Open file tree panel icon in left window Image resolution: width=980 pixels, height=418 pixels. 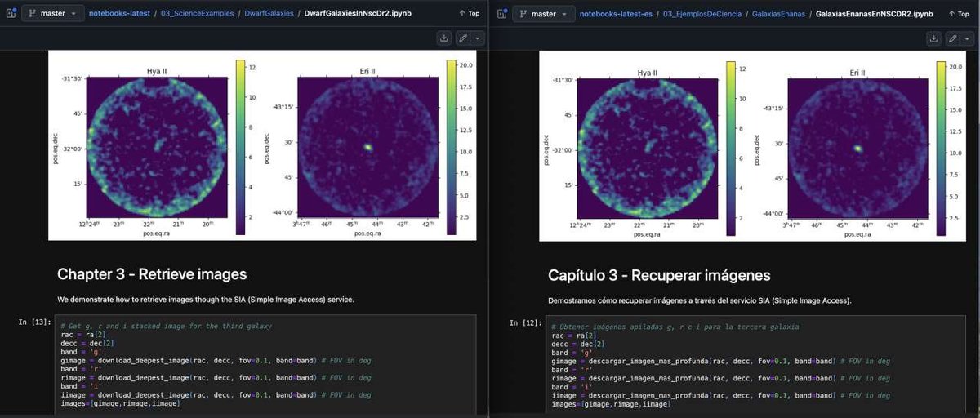10,14
